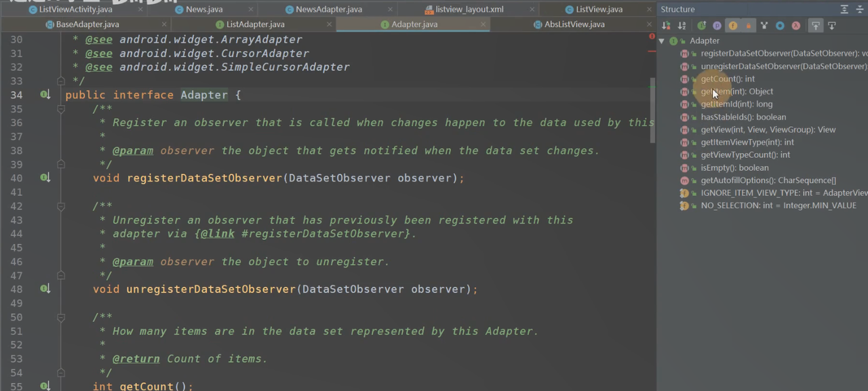The image size is (868, 391).
Task: Toggle the Autoscroll to Source button
Action: (816, 26)
